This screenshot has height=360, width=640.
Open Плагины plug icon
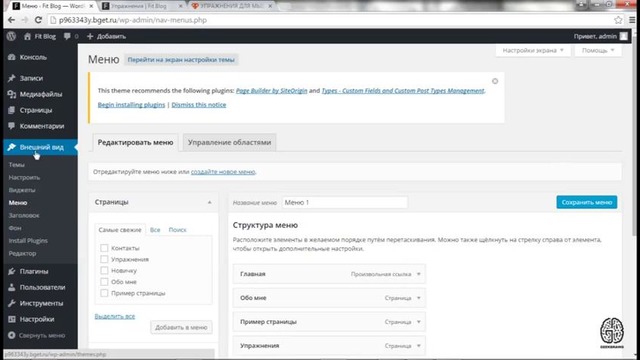coord(11,271)
